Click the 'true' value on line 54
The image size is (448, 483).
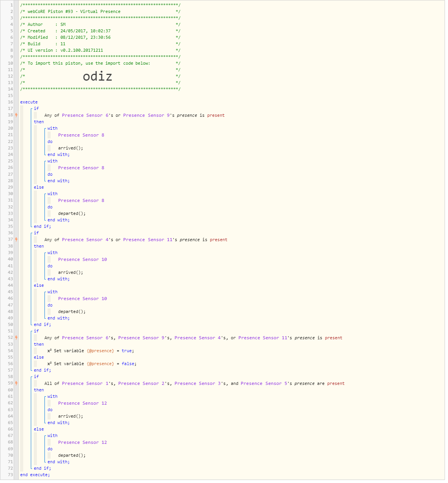tap(127, 351)
